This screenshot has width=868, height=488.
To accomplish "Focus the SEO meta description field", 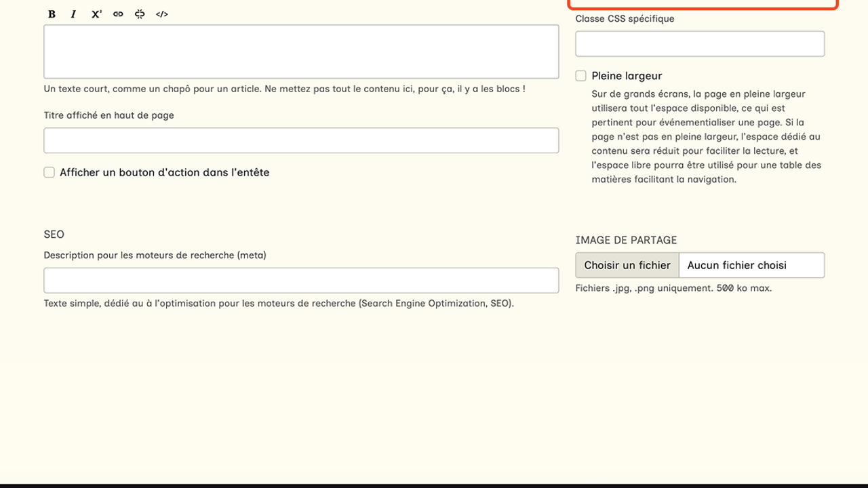I will click(301, 281).
